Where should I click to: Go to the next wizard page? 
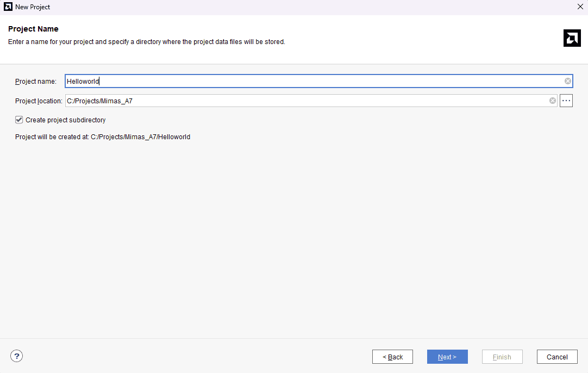pyautogui.click(x=447, y=357)
